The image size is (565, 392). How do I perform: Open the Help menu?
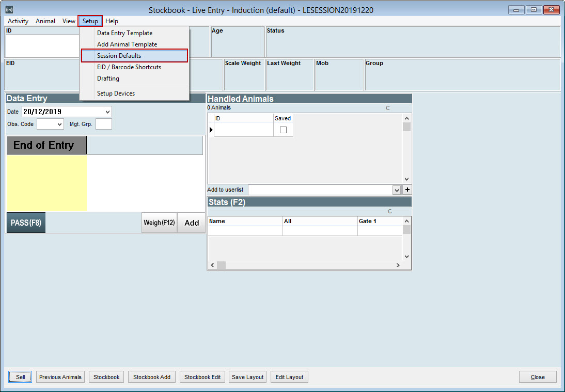(x=112, y=21)
